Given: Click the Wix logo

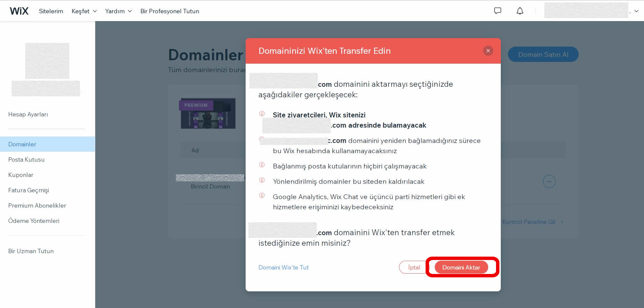Looking at the screenshot, I should [19, 11].
